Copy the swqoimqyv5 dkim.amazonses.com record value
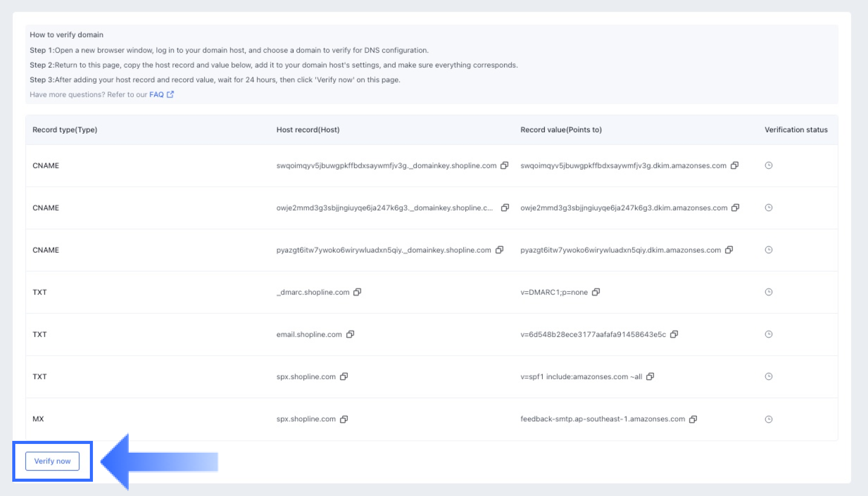Viewport: 868px width, 496px height. [x=735, y=165]
